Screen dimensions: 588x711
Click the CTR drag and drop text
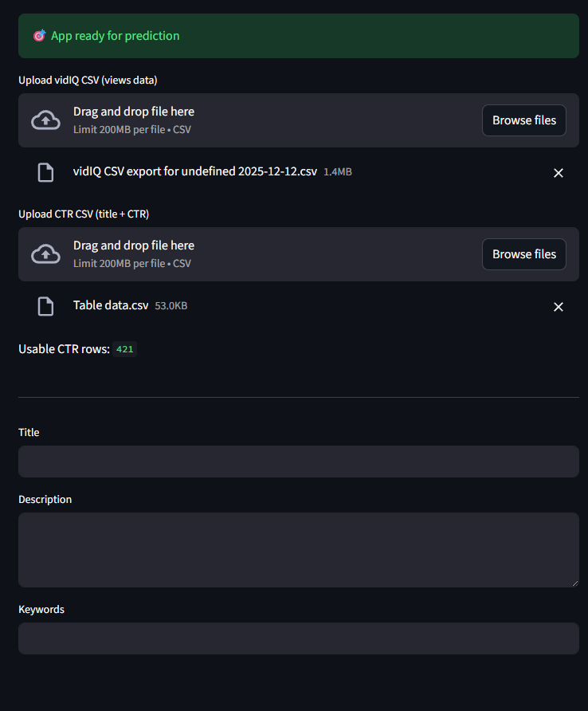coord(134,246)
